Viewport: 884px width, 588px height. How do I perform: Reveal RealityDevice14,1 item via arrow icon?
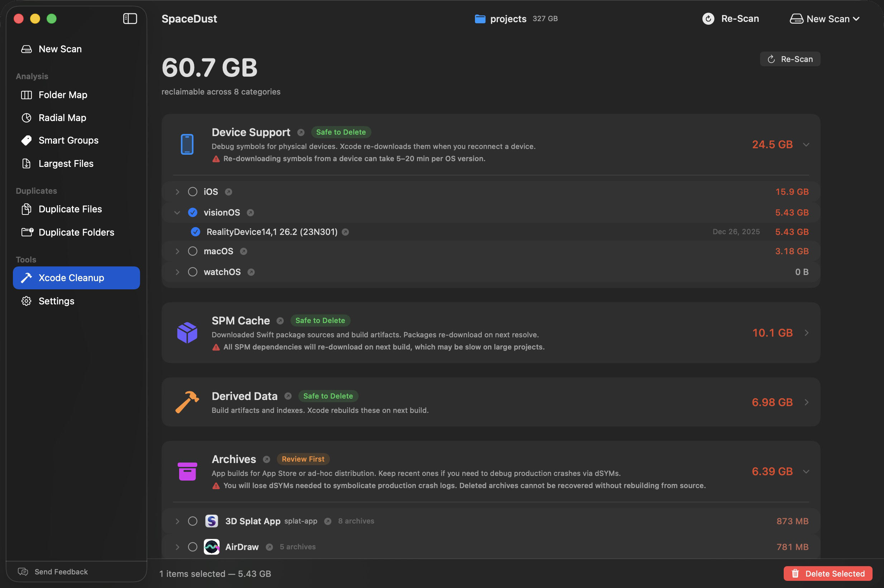tap(345, 232)
